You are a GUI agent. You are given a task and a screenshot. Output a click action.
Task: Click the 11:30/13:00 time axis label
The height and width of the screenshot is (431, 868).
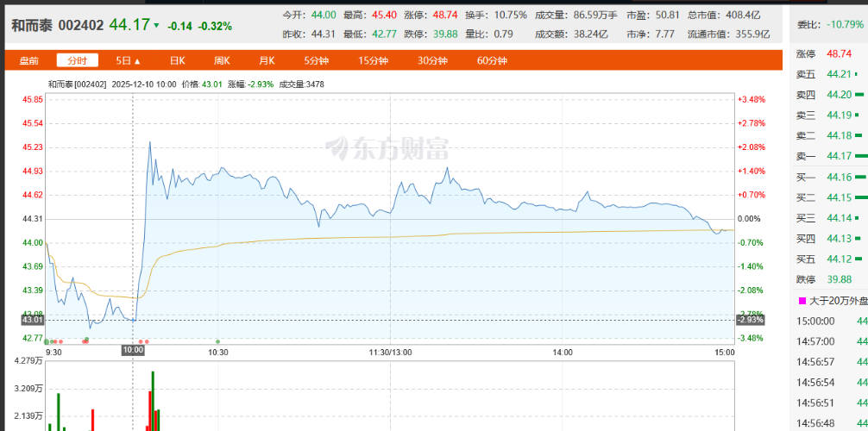[391, 351]
